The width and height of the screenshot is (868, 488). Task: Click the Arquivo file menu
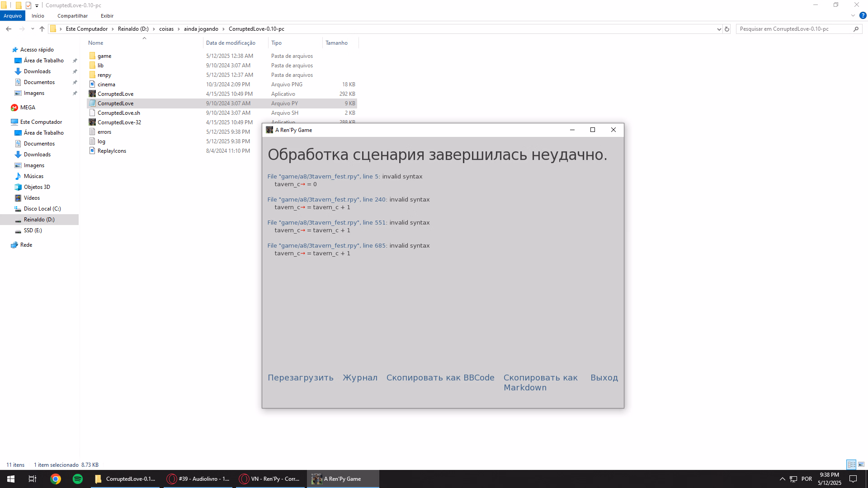point(13,16)
